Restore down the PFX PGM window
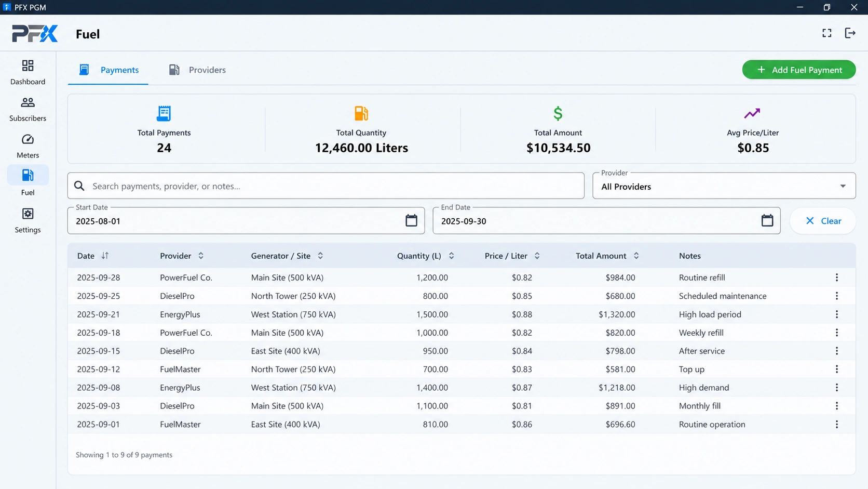 point(827,7)
